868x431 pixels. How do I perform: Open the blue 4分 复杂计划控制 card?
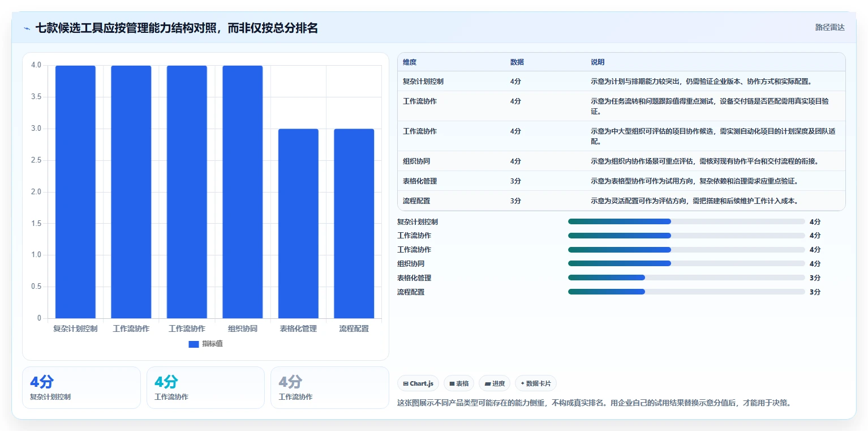point(81,387)
